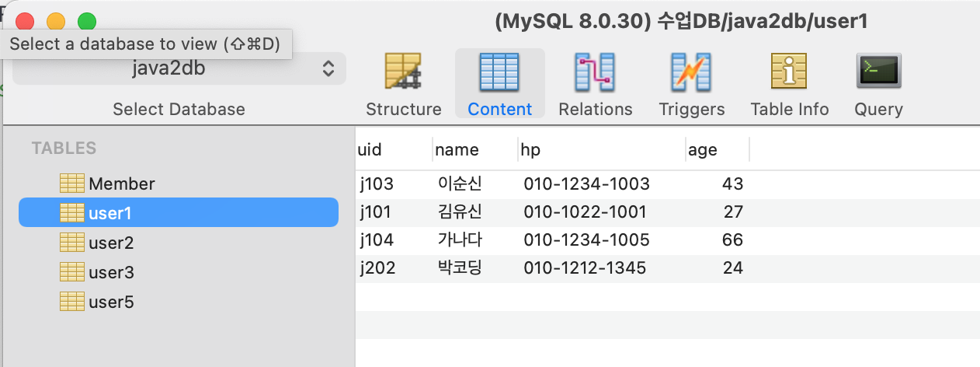The height and width of the screenshot is (367, 980).
Task: Select the age value 66
Action: (733, 240)
